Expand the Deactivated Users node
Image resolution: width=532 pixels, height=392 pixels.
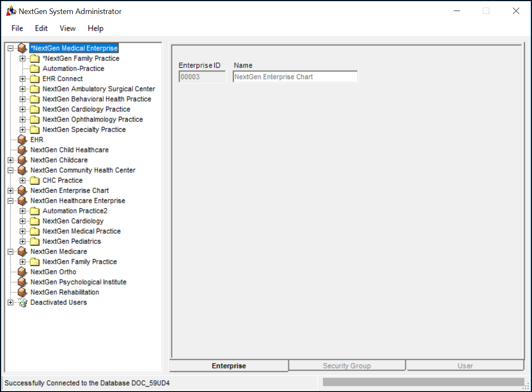pos(11,302)
